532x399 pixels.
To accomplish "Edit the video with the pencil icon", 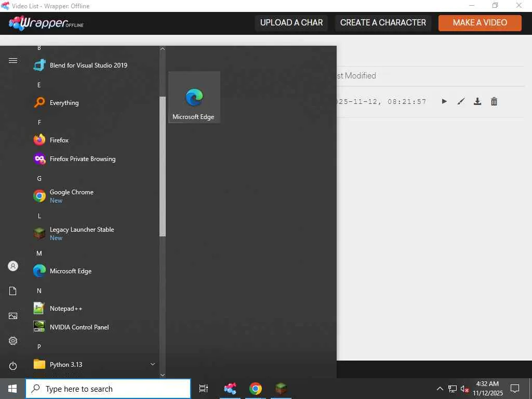I will click(x=461, y=101).
